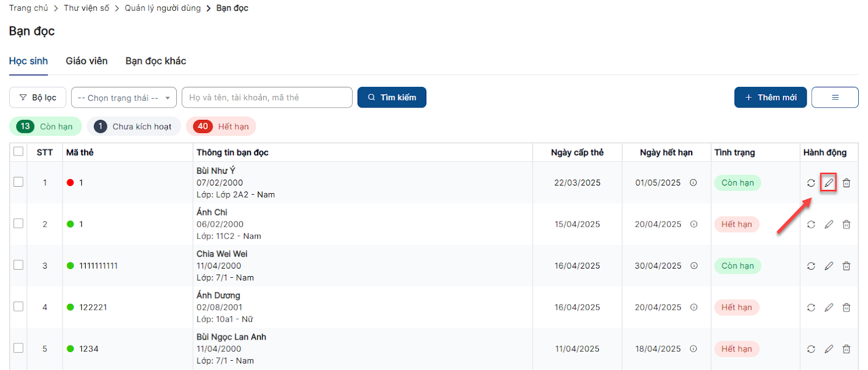Delete the Ánh Chi reader row
The height and width of the screenshot is (370, 868).
click(846, 225)
